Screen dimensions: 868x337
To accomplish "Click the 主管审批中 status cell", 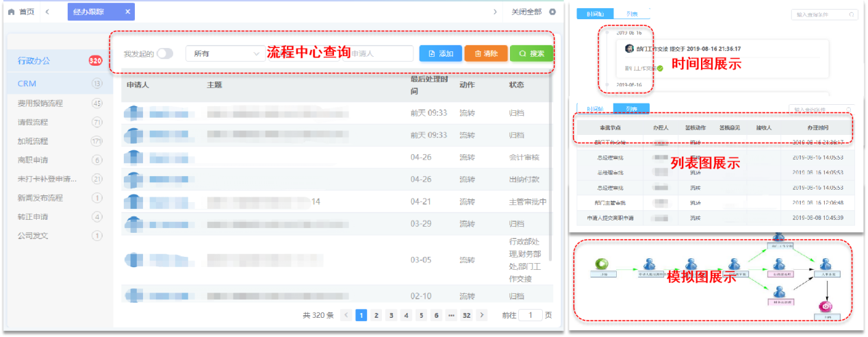I will (528, 202).
